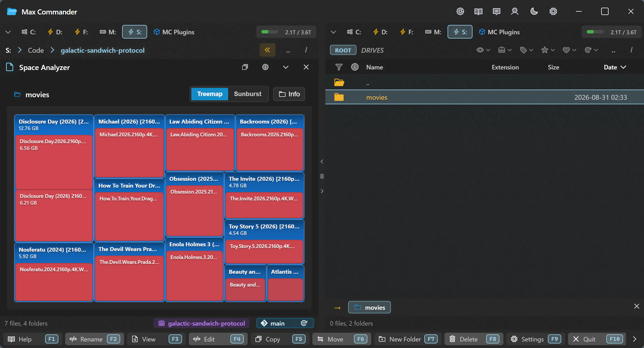Click the New Folder F7 button
The height and width of the screenshot is (348, 644).
(408, 339)
